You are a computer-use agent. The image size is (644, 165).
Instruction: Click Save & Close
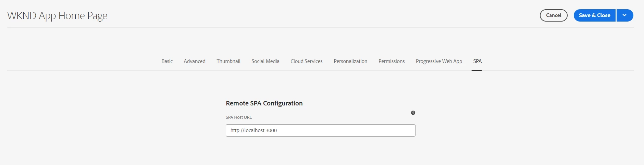(594, 15)
